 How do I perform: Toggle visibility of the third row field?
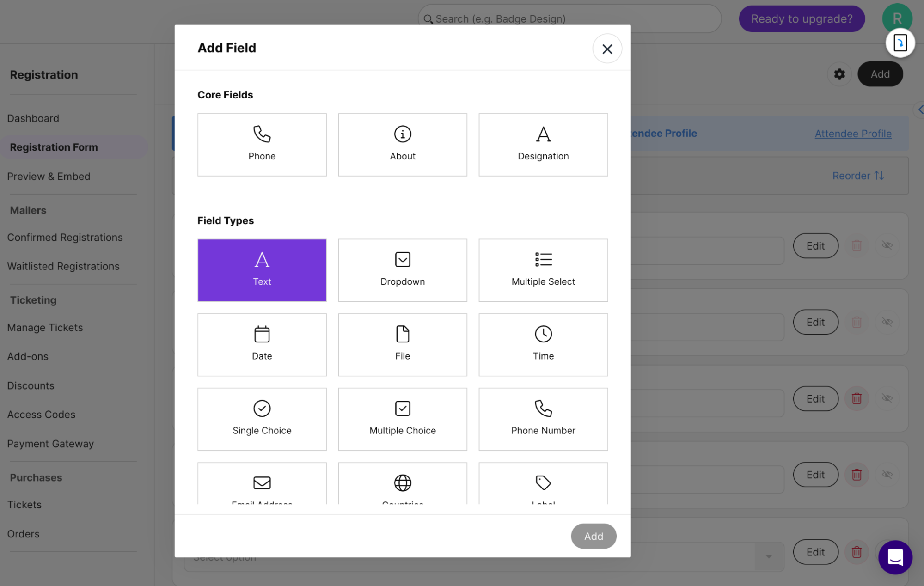point(887,398)
